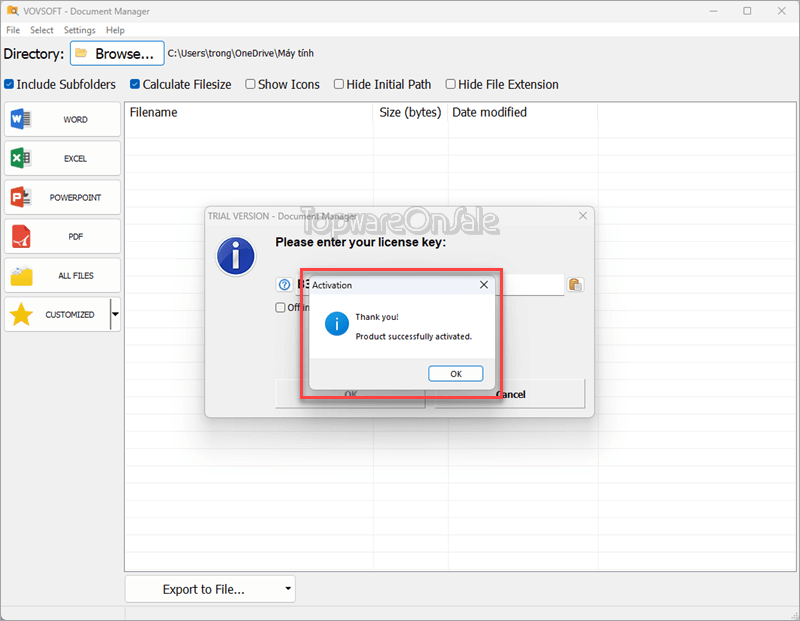Image resolution: width=800 pixels, height=621 pixels.
Task: Open the Help menu
Action: [115, 30]
